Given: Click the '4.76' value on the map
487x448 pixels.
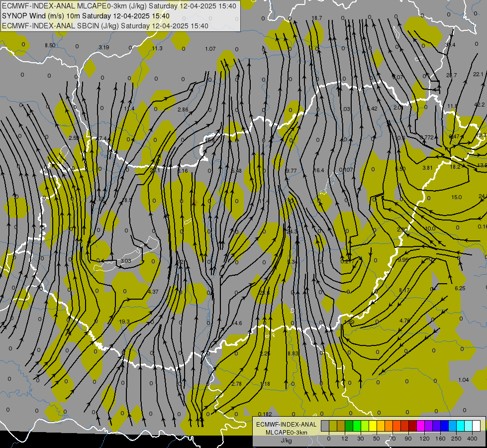Looking at the screenshot, I should click(x=405, y=321).
